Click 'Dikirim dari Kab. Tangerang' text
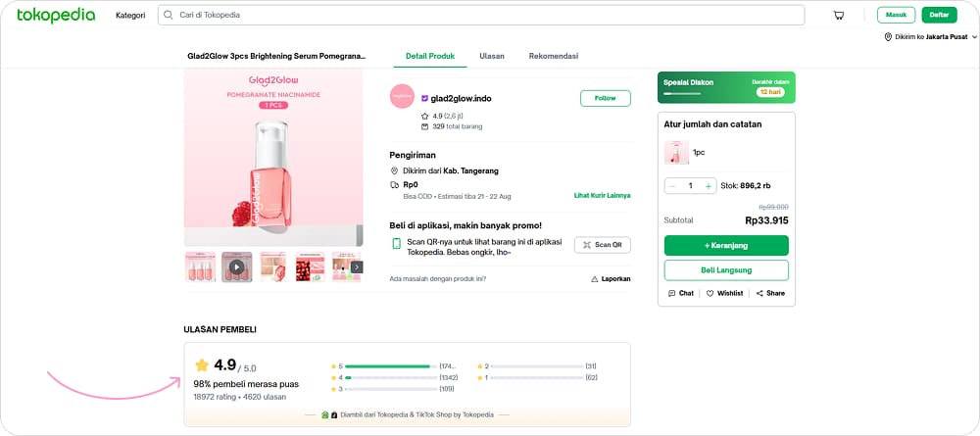Image resolution: width=980 pixels, height=436 pixels. [451, 170]
